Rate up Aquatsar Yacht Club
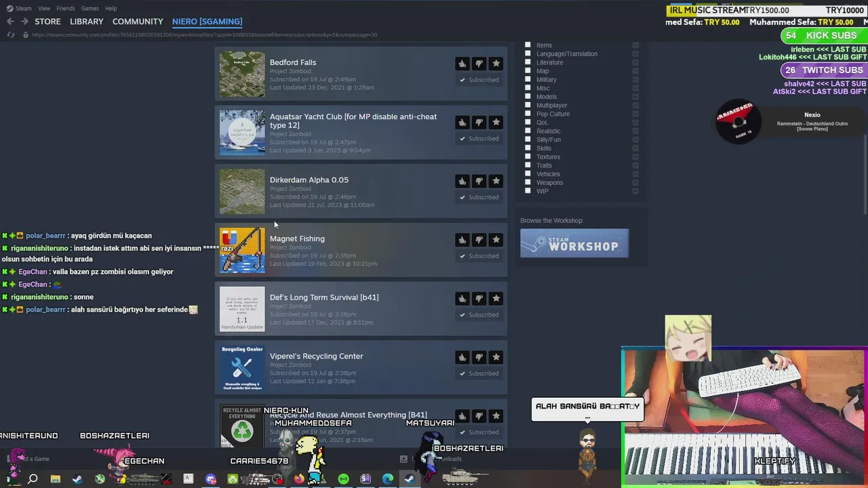 pos(462,123)
